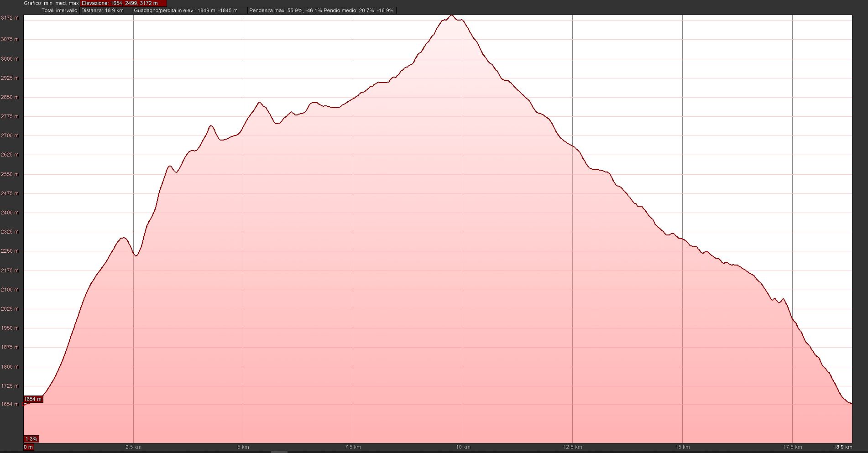Click the 3172 m y-axis label

point(10,18)
